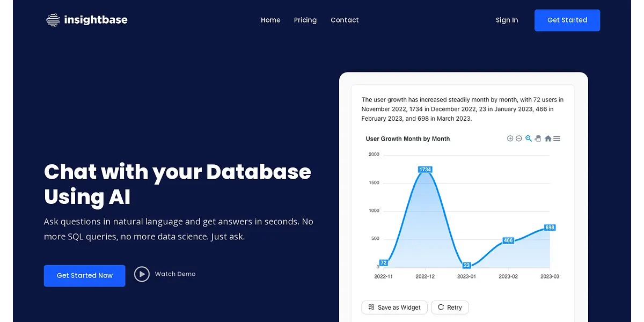Open the Home navigation item
This screenshot has height=322, width=644.
[270, 20]
